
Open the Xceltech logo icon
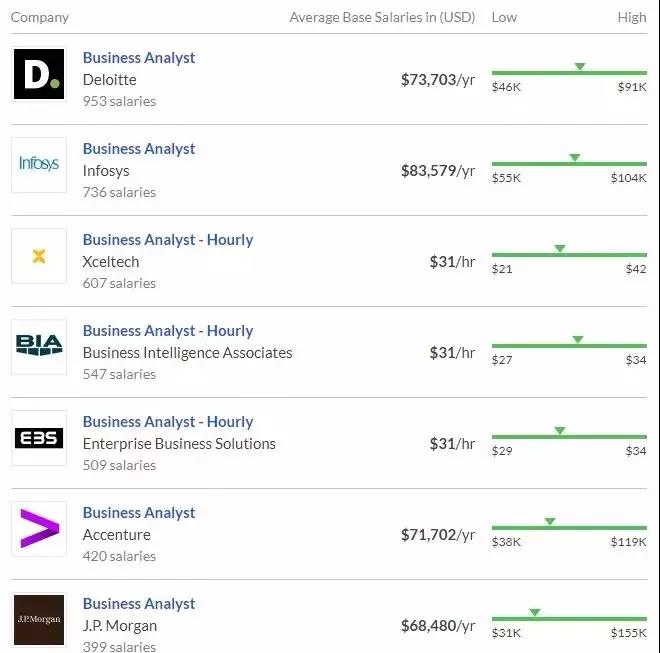point(39,256)
